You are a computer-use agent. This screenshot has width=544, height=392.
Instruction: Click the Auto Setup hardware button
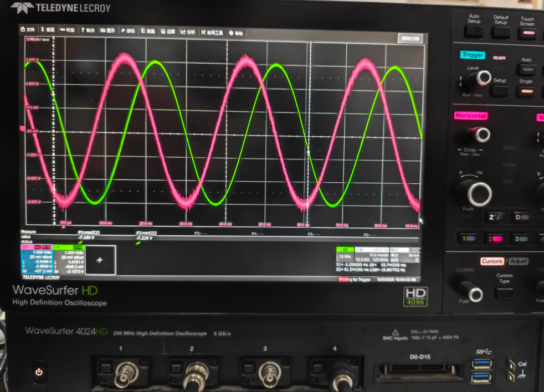tap(474, 32)
